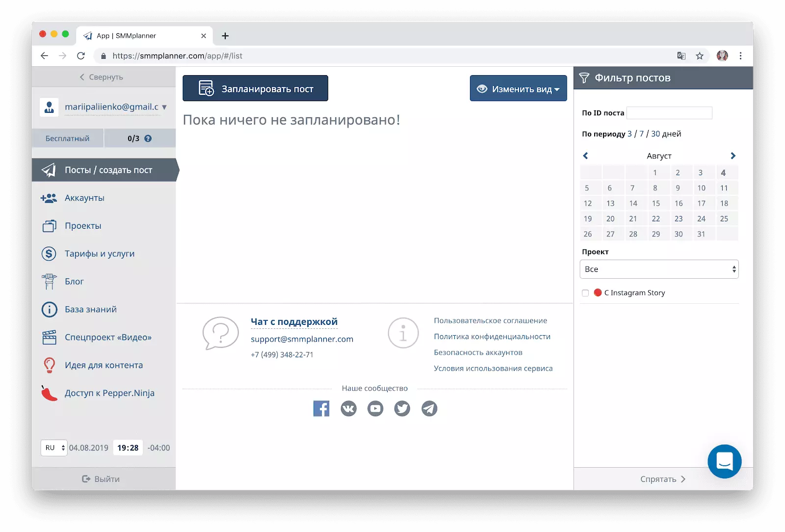Enable the 'С Instagram Story' checkbox
785x532 pixels.
[585, 293]
